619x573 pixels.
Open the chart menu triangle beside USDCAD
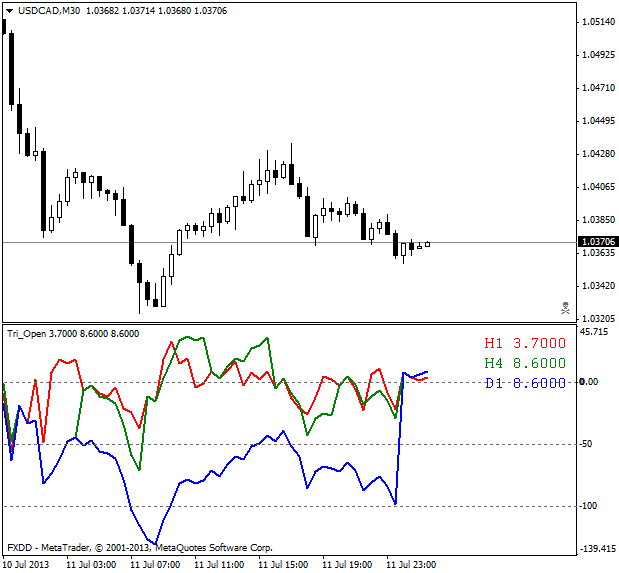click(9, 11)
